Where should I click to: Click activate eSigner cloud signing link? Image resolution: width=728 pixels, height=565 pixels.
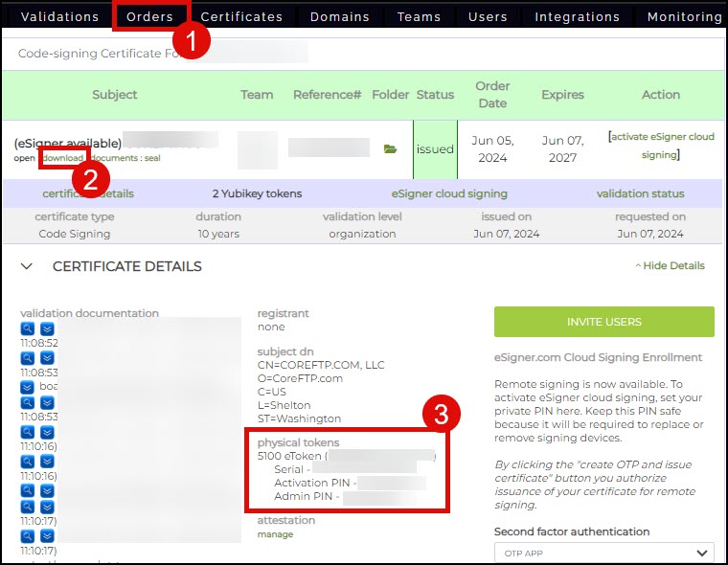pyautogui.click(x=661, y=145)
